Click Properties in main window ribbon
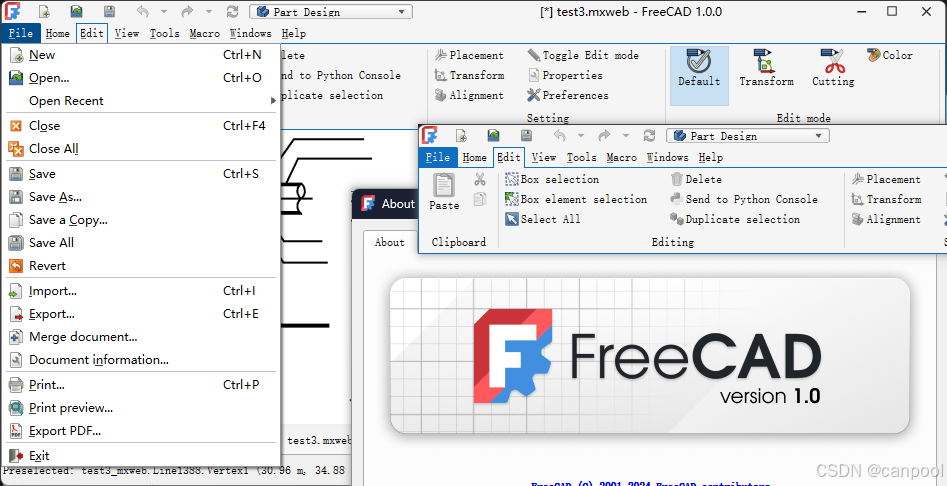947x486 pixels. pos(565,75)
